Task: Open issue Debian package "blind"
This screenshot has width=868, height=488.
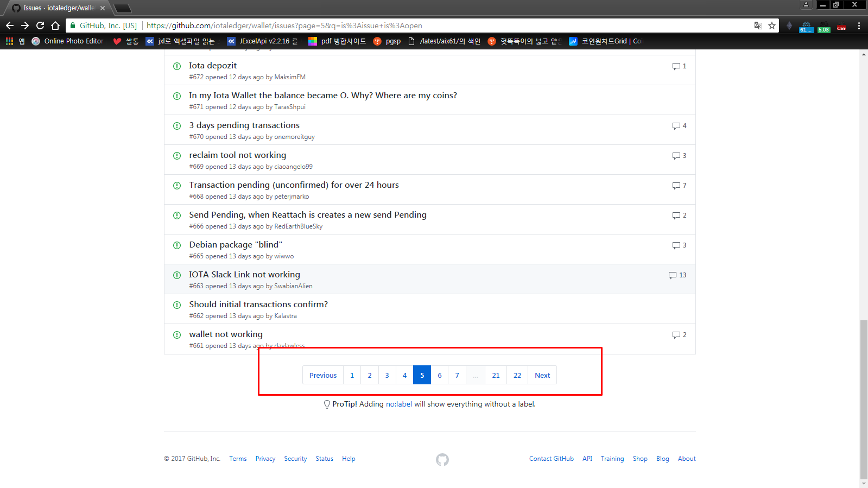Action: 236,244
